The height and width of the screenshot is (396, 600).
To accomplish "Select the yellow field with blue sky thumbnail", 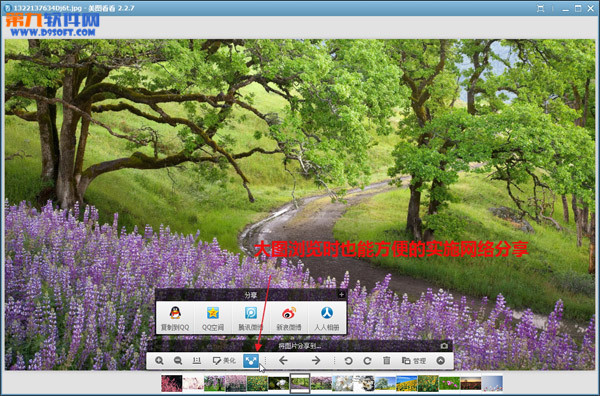I will coord(406,383).
